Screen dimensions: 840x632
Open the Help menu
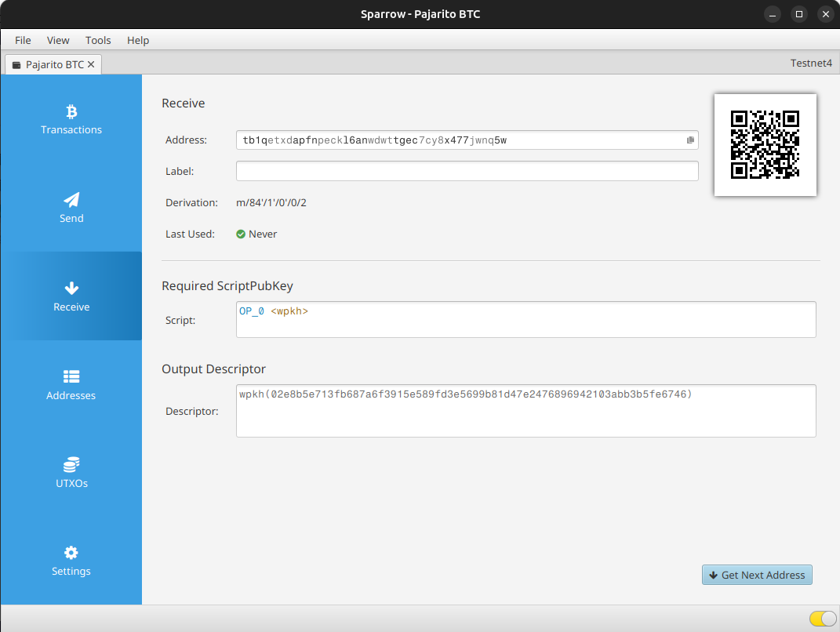point(138,40)
